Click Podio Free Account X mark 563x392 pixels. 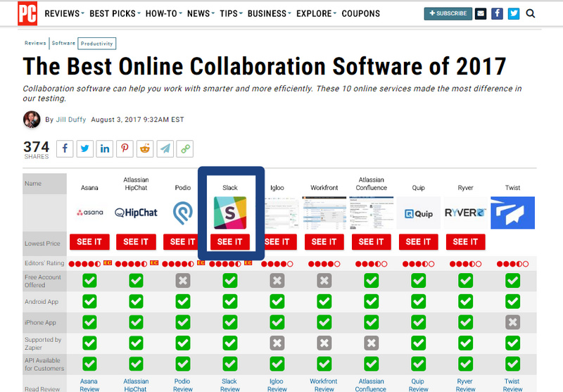(x=183, y=281)
